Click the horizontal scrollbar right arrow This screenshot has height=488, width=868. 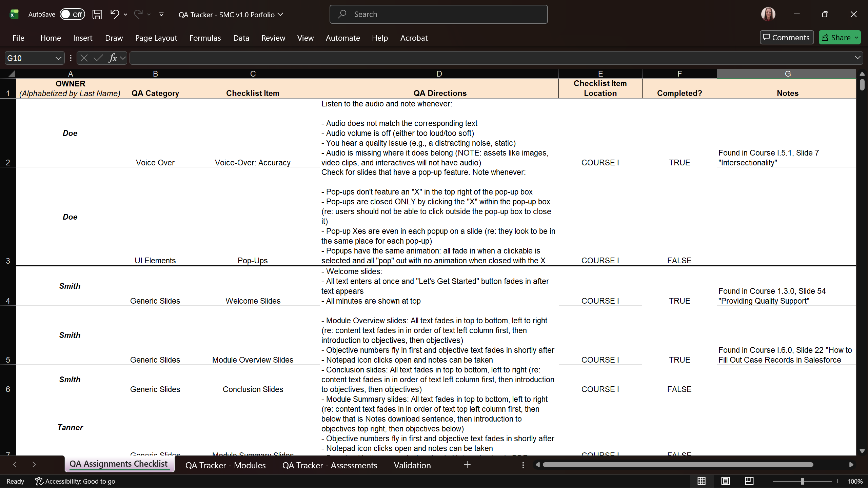coord(851,465)
